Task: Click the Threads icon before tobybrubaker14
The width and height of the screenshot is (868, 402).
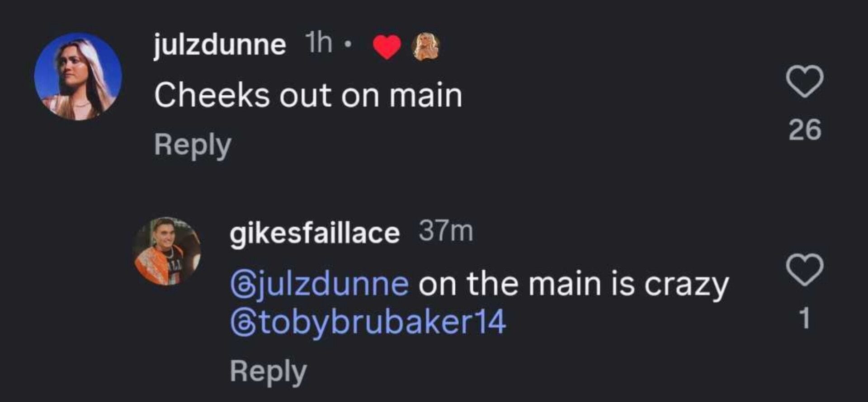Action: 240,323
